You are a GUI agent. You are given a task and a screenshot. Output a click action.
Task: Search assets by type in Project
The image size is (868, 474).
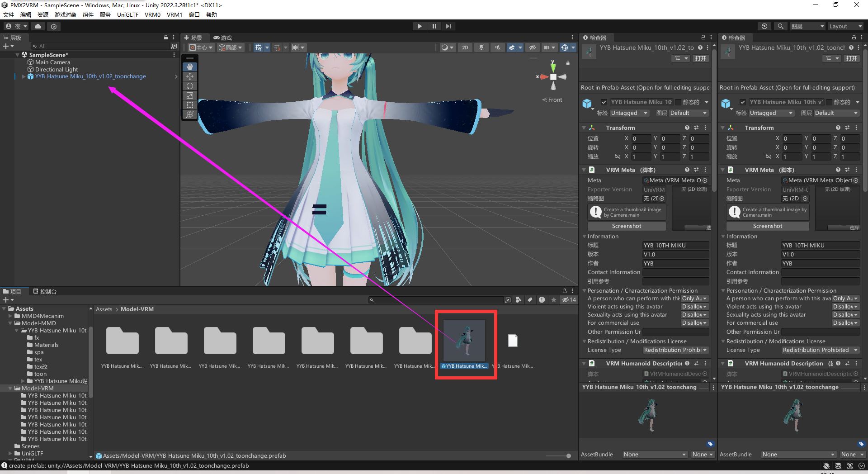[x=519, y=300]
